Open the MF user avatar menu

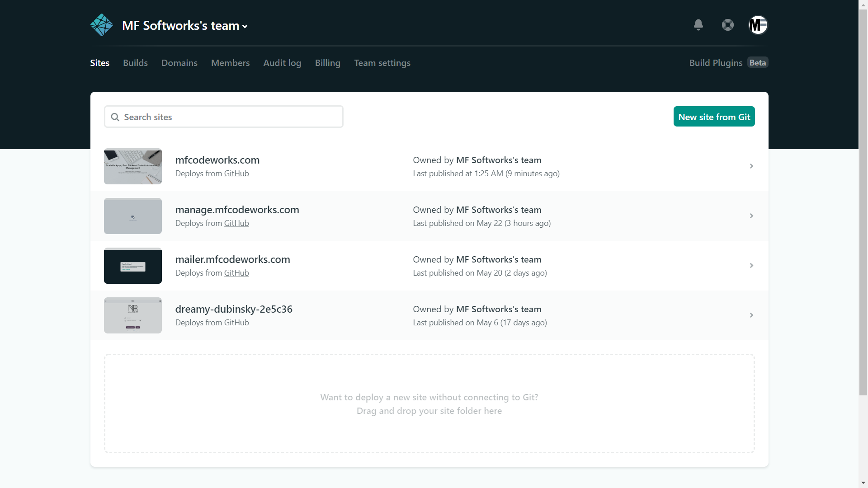pos(758,25)
